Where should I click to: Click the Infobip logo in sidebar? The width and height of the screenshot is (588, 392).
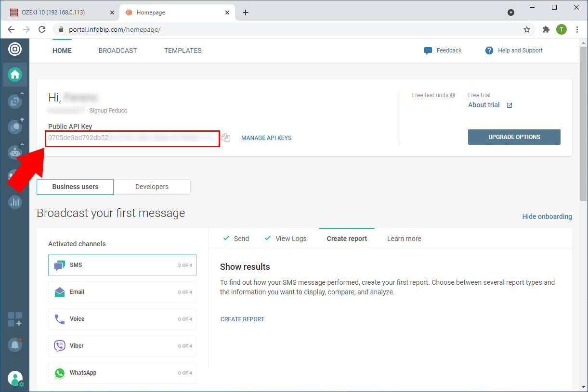coord(15,49)
